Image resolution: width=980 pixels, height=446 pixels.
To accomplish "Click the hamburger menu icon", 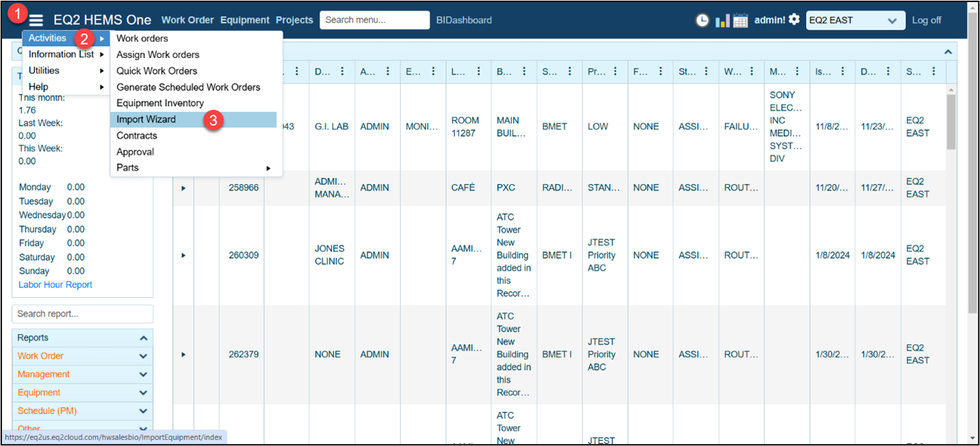I will 35,20.
